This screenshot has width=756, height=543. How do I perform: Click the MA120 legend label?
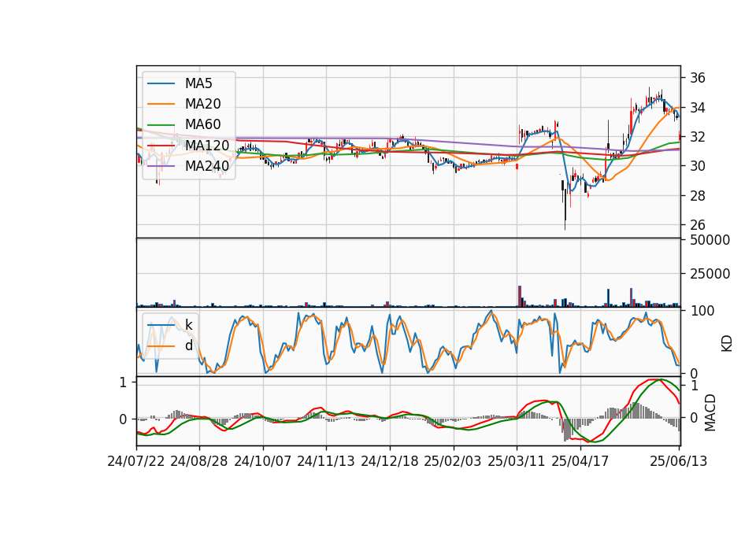point(207,145)
